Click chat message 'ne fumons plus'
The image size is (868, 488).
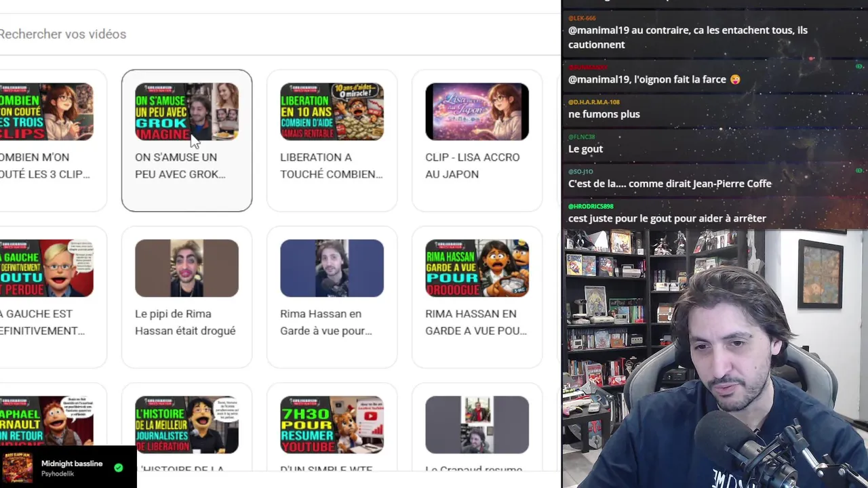pos(604,114)
